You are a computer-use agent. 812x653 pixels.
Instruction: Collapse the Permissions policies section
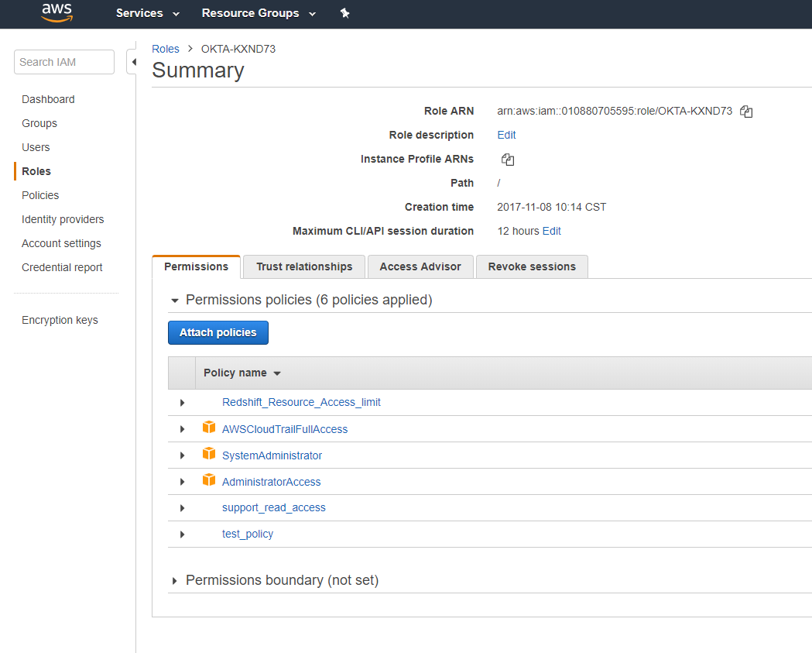[x=174, y=301]
